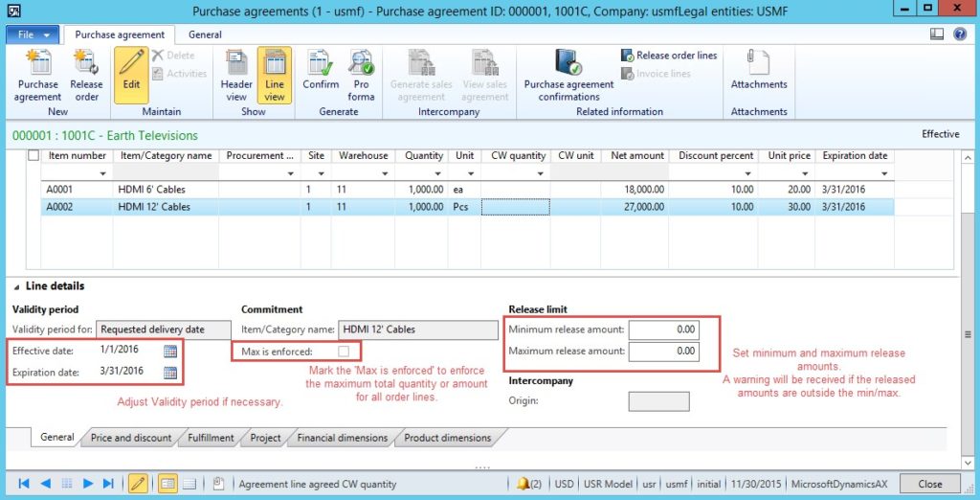Click the Effective date value 1/1/2016
980x500 pixels.
point(119,350)
